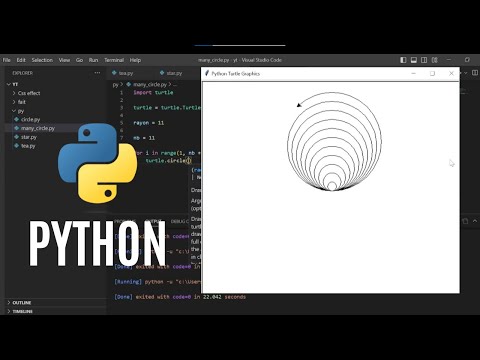Open circle.py in the Explorer
The width and height of the screenshot is (480, 360).
coord(31,119)
